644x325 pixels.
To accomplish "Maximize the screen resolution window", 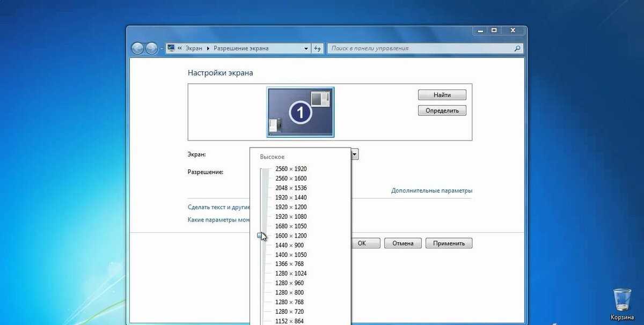I will (494, 31).
